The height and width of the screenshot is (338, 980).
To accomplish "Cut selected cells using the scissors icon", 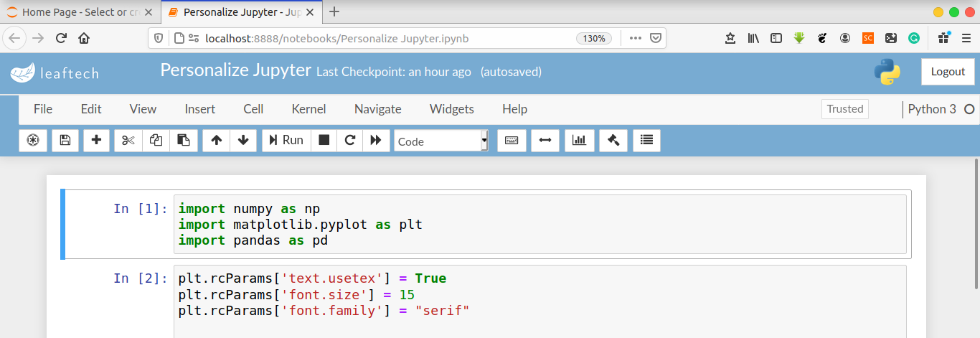I will [128, 141].
